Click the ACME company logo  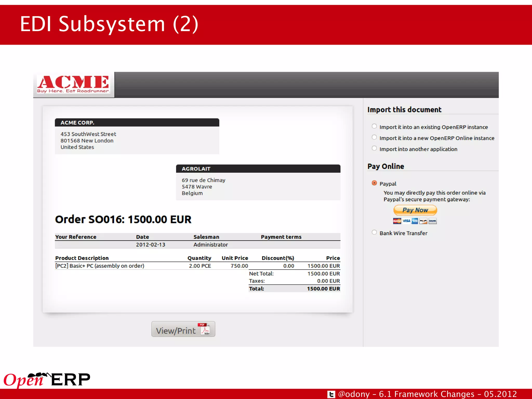click(x=74, y=84)
